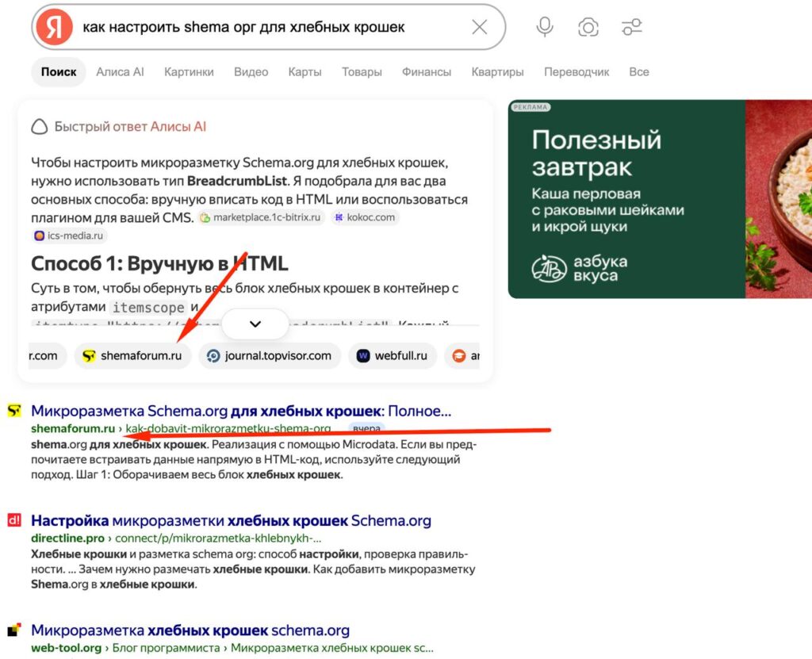The width and height of the screenshot is (812, 659).
Task: Go to the Карты tab
Action: (x=305, y=72)
